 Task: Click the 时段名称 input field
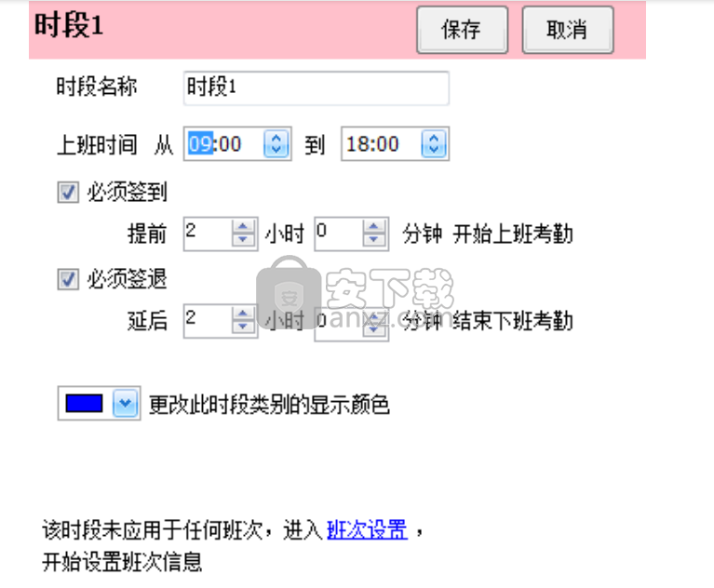(x=316, y=87)
